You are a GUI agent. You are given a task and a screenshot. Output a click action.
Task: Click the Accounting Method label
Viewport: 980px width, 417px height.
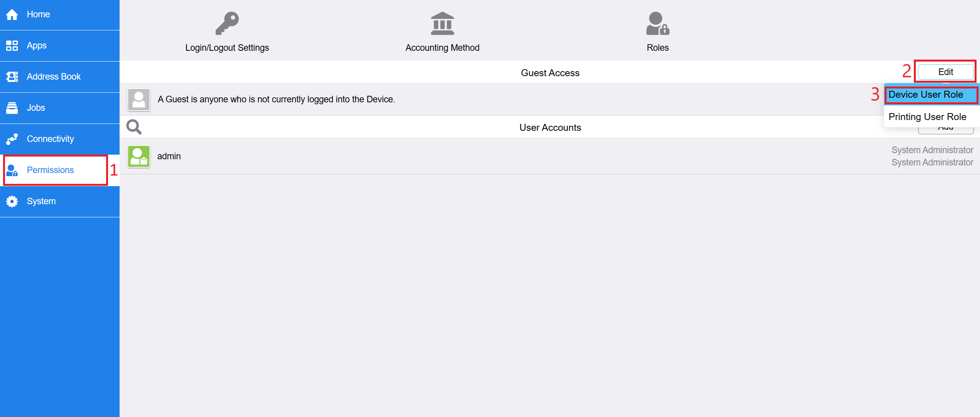tap(442, 48)
